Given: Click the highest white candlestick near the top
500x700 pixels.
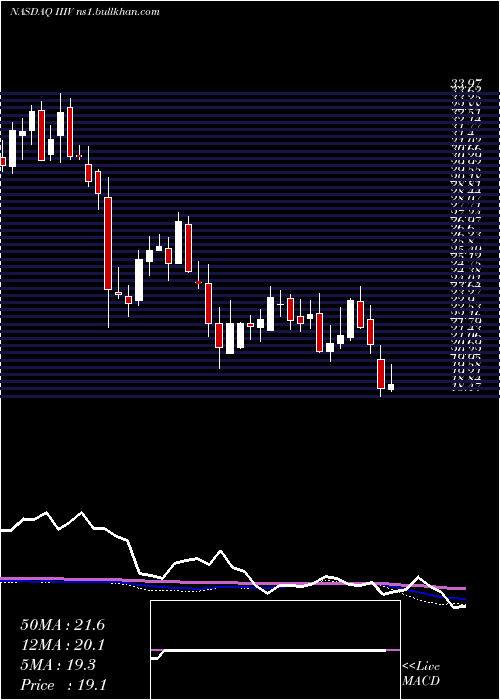Looking at the screenshot, I should click(61, 124).
